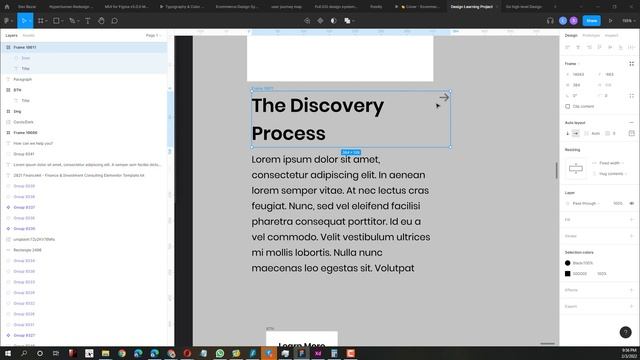Select the Hand tool
This screenshot has width=640, height=360.
point(101,20)
